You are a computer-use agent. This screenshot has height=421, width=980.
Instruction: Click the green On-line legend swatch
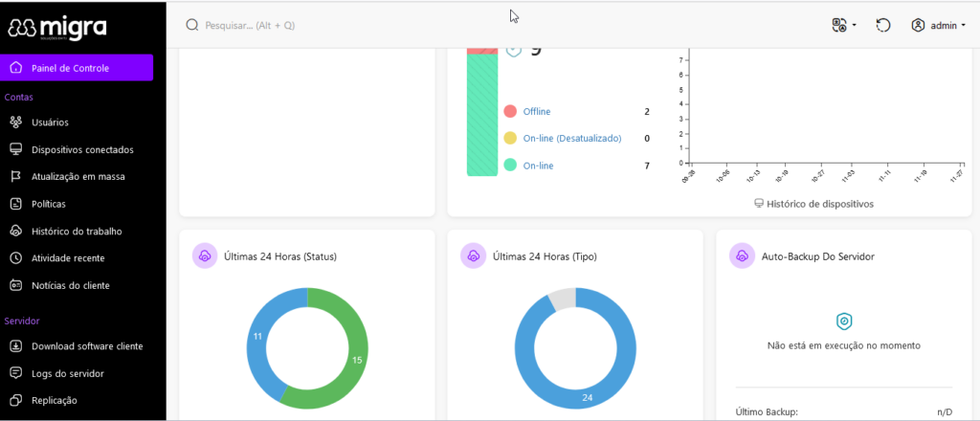pyautogui.click(x=510, y=166)
